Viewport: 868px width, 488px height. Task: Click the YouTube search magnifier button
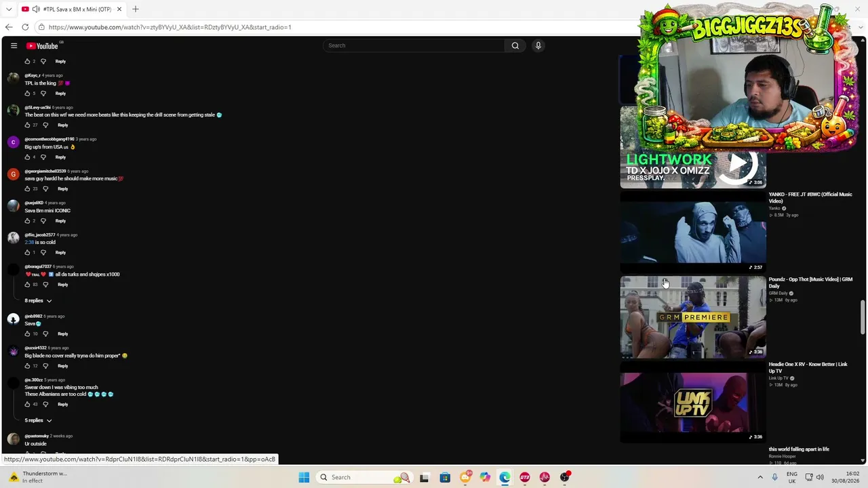[x=515, y=45]
